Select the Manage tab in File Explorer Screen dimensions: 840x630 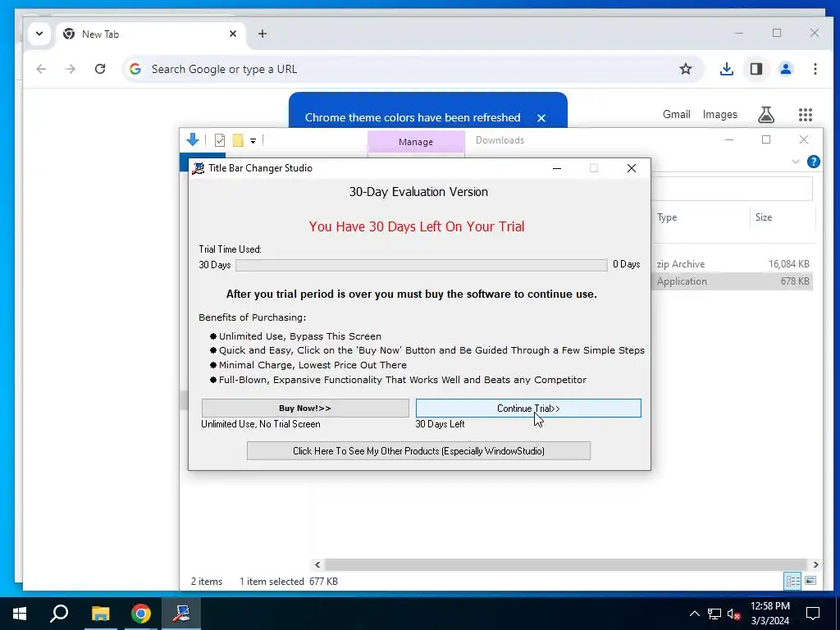[x=416, y=142]
